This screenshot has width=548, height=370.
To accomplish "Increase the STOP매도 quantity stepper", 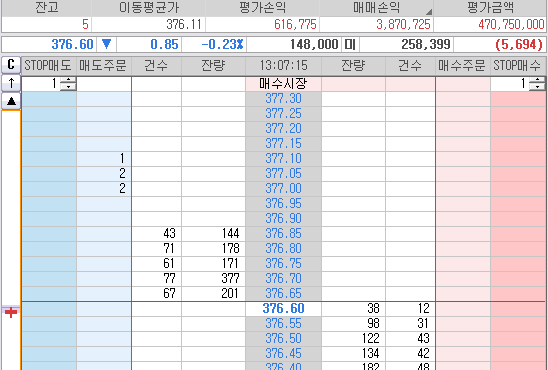I will [68, 80].
